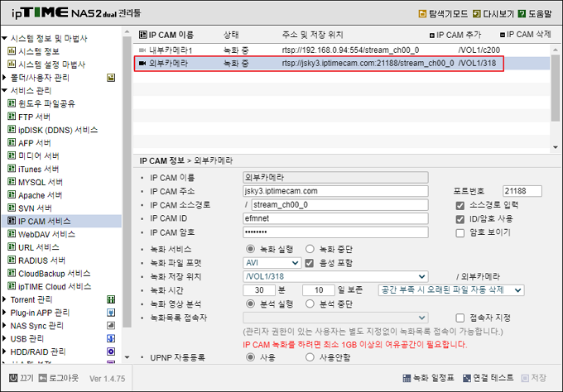Image resolution: width=563 pixels, height=392 pixels.
Task: Click the SVN 서버 service icon
Action: [12, 208]
